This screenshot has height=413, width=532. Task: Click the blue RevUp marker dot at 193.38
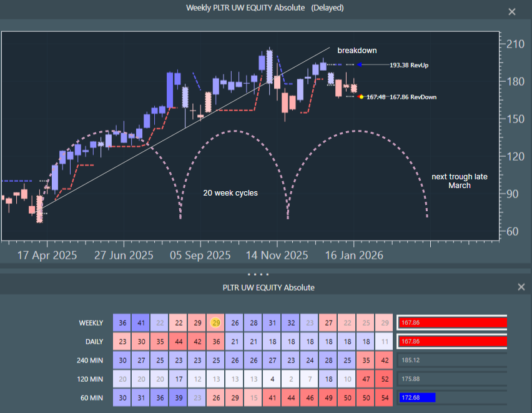(360, 64)
